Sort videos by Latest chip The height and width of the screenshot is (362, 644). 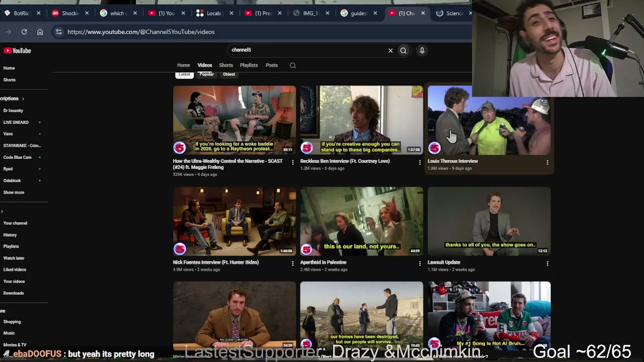[x=185, y=74]
